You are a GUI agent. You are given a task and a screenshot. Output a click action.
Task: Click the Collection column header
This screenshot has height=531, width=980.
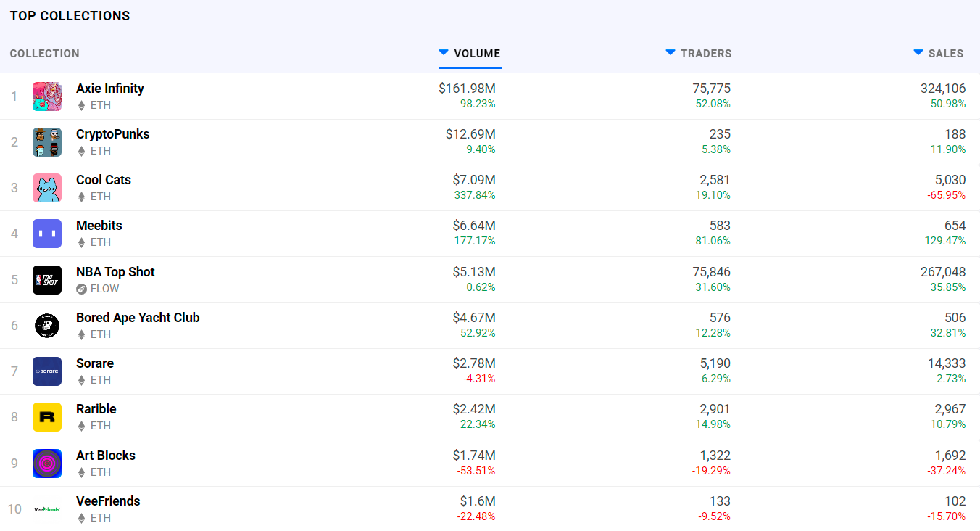[x=45, y=54]
